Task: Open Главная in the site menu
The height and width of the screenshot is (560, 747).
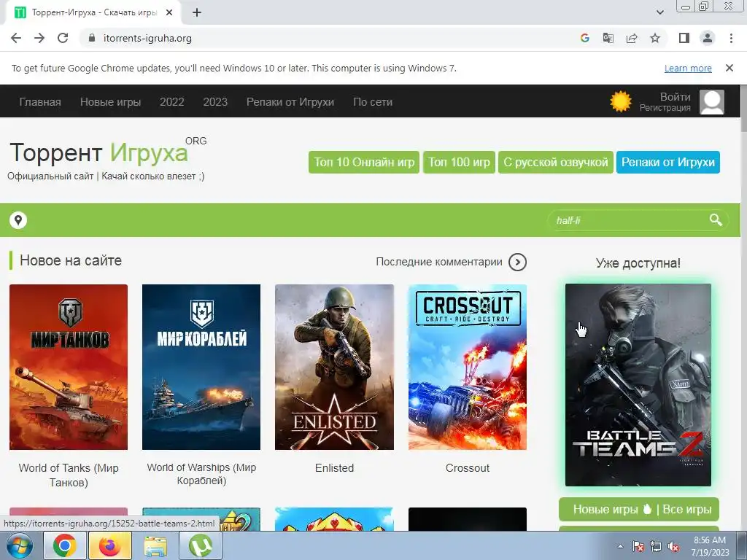Action: (x=40, y=102)
